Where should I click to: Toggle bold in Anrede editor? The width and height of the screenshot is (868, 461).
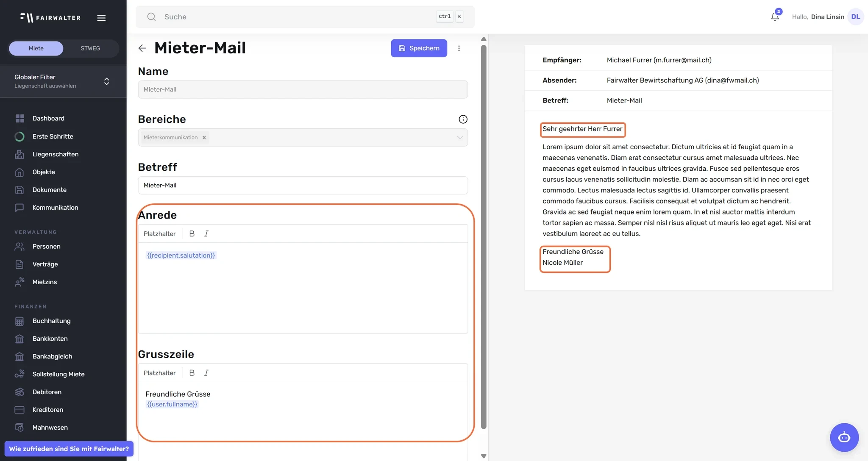pos(192,234)
